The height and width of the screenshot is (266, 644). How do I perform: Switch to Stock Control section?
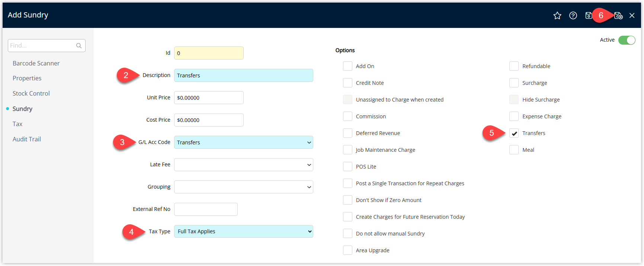tap(31, 93)
